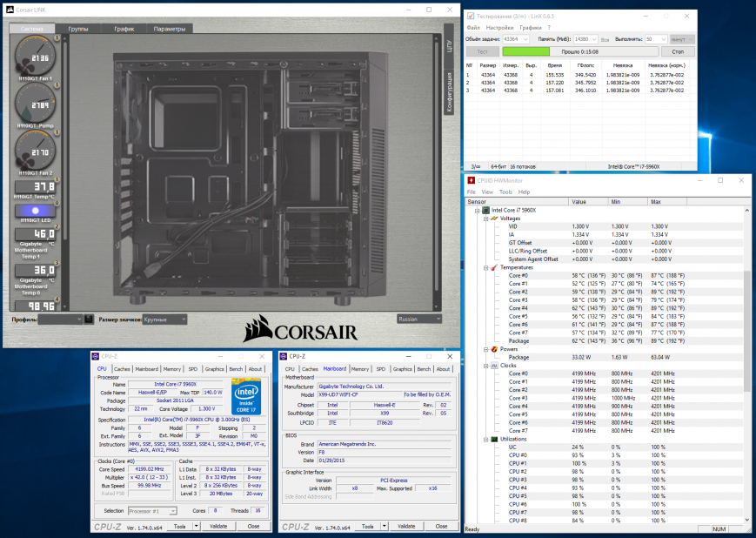Click the H110iGT Fan 1 gauge in Corsair LINK
This screenshot has height=538, width=756.
[x=35, y=57]
